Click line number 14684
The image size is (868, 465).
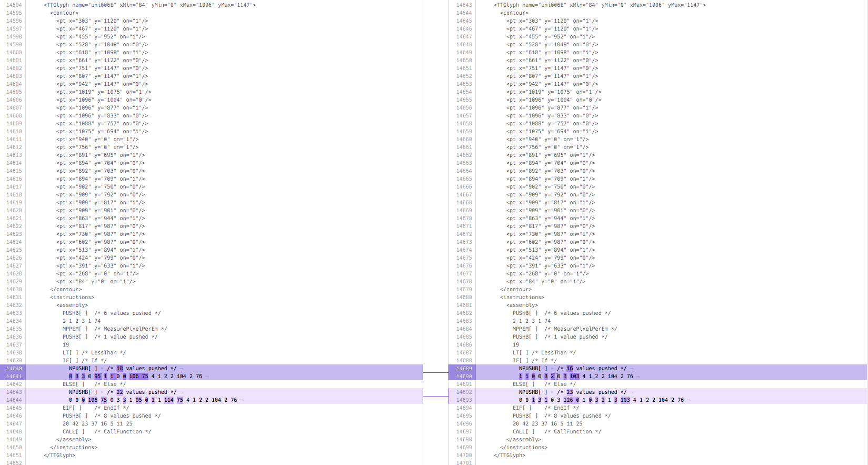tap(464, 329)
